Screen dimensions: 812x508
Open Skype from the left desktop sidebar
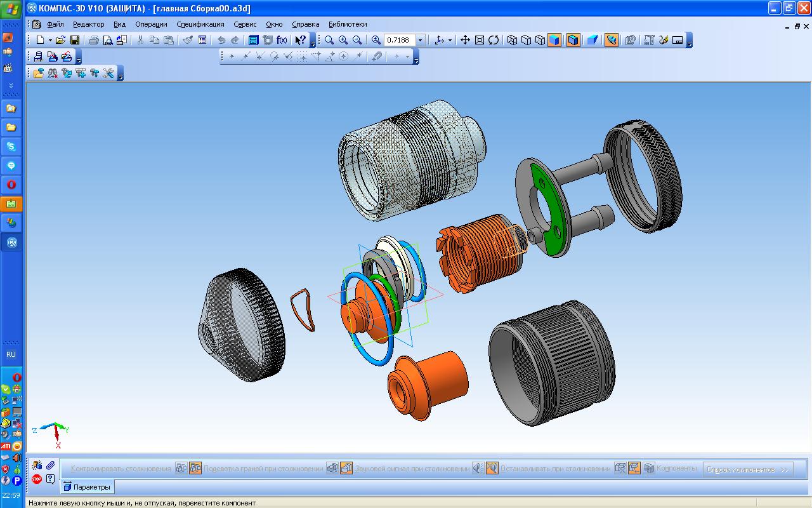click(x=11, y=147)
